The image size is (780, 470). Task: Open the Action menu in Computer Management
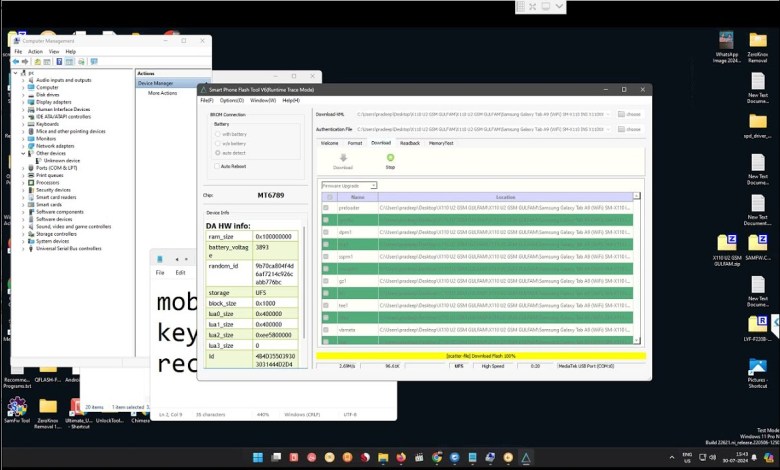35,52
